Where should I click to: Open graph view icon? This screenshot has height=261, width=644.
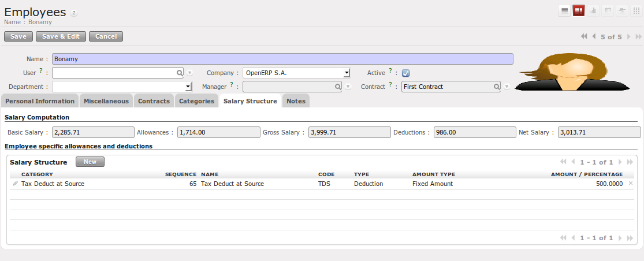tap(593, 10)
